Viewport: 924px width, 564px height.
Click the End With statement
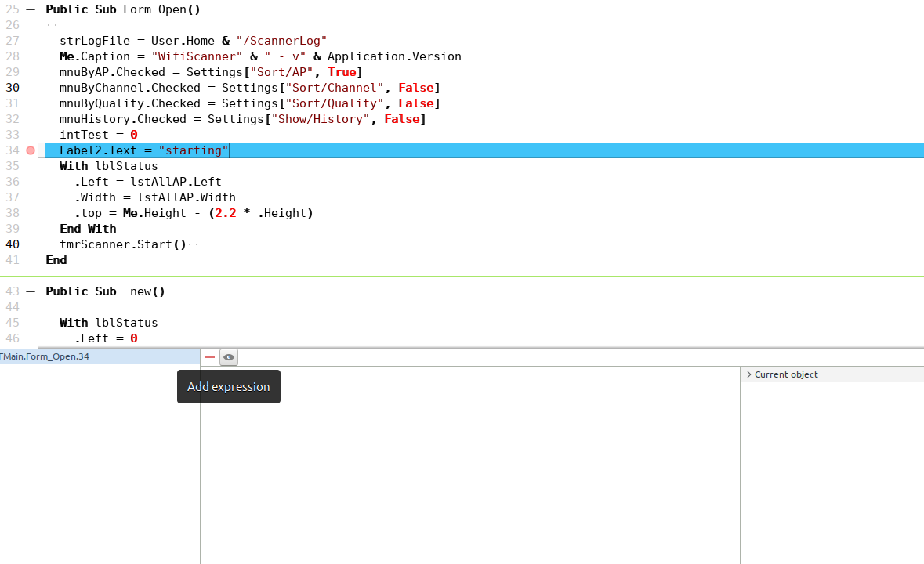click(x=88, y=229)
